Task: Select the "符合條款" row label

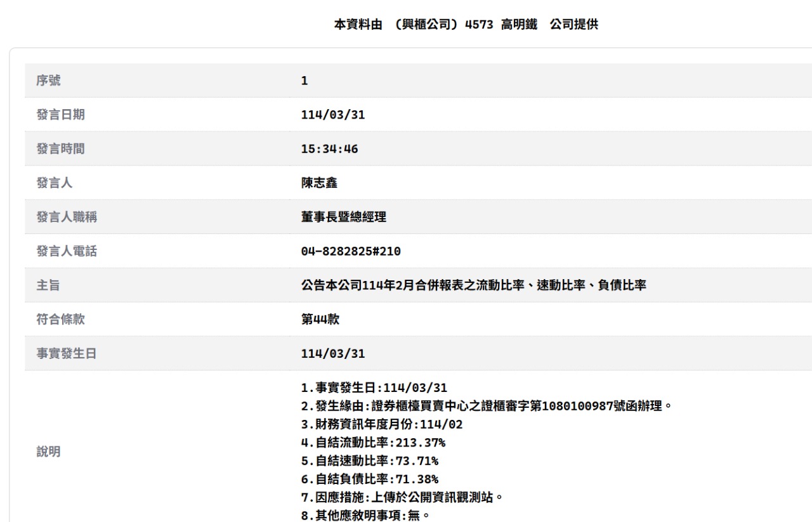Action: [x=61, y=320]
